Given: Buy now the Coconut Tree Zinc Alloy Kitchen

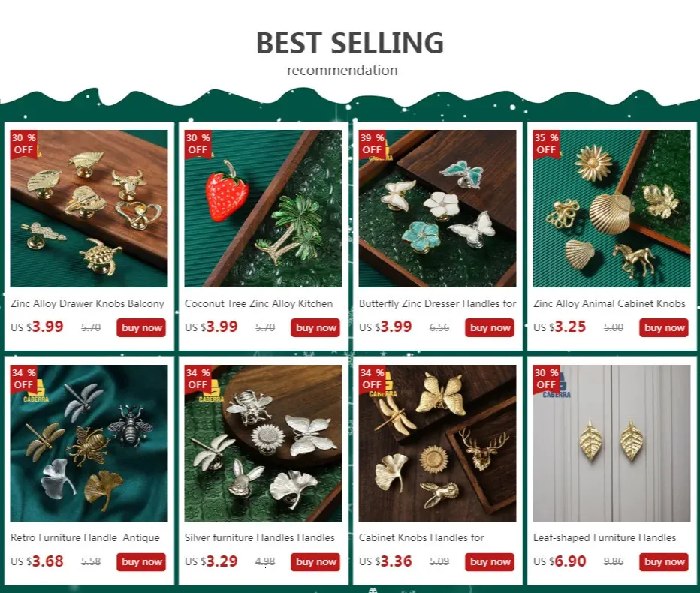Looking at the screenshot, I should [315, 327].
